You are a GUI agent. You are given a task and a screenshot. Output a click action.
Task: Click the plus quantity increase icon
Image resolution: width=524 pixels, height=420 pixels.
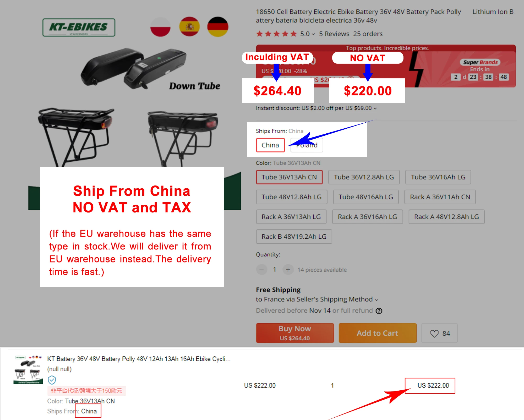(x=288, y=270)
